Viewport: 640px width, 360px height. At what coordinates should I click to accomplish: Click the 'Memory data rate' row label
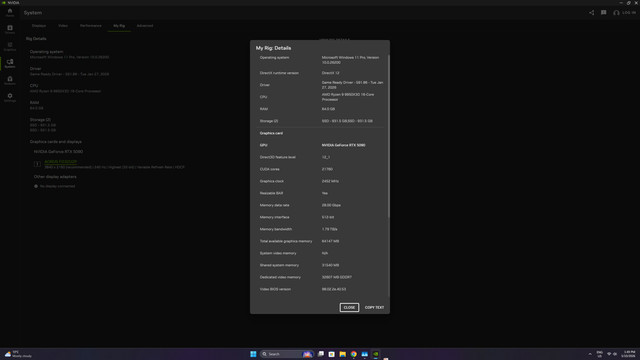[274, 205]
